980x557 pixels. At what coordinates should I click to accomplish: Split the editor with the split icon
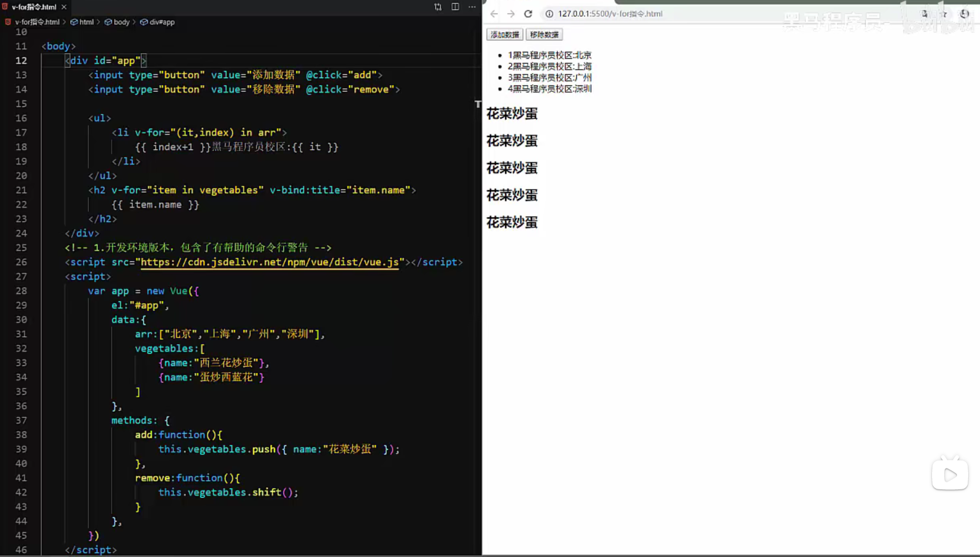coord(455,7)
